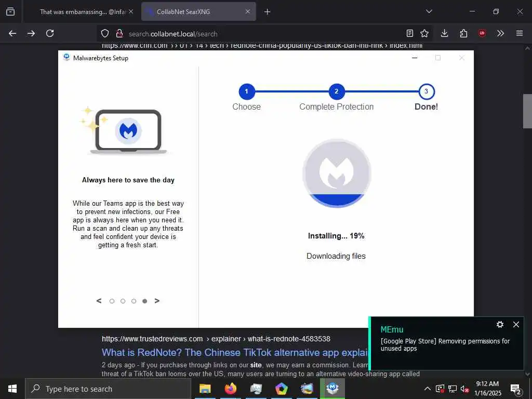
Task: Open the browser extensions menu
Action: coord(463,33)
